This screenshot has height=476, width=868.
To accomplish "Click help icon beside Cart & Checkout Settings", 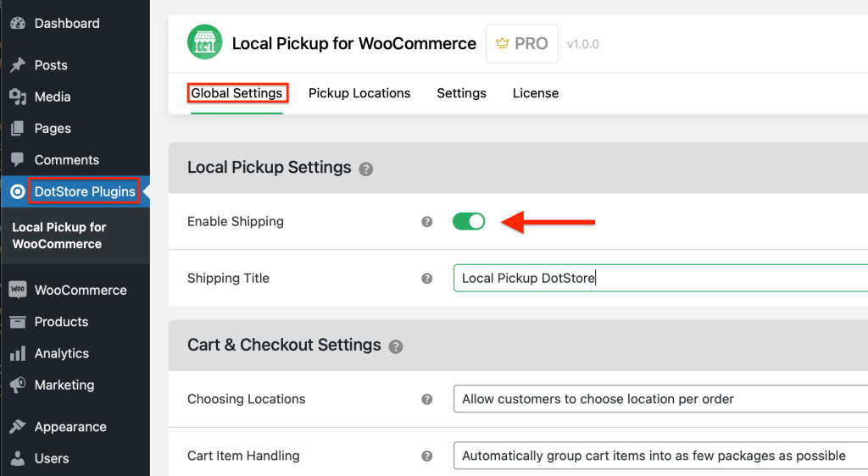I will coord(395,346).
